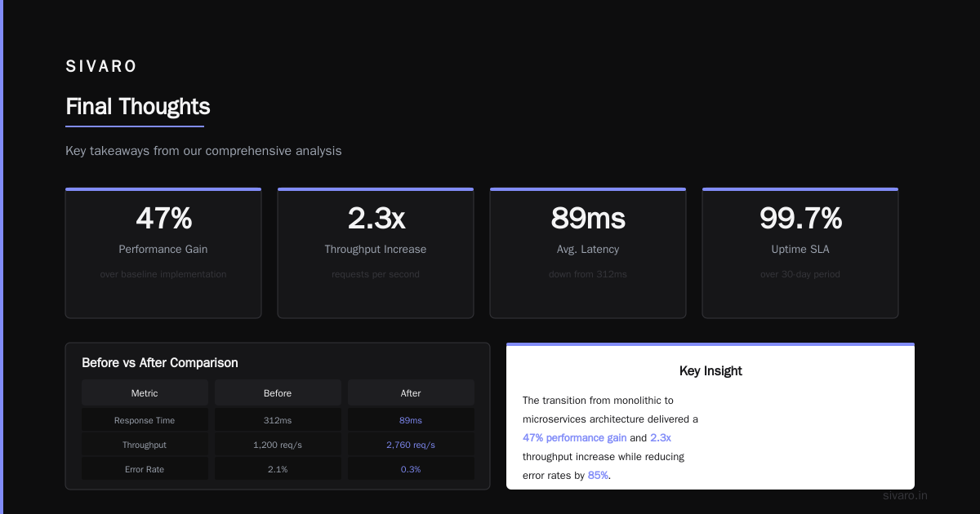Click the 2,760 req/s cell

(411, 445)
